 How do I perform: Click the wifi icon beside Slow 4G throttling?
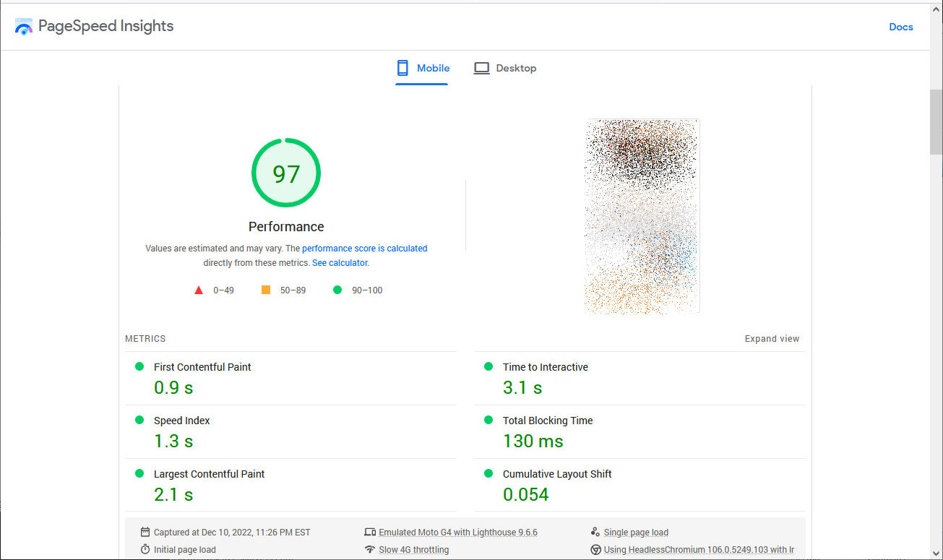click(x=371, y=549)
